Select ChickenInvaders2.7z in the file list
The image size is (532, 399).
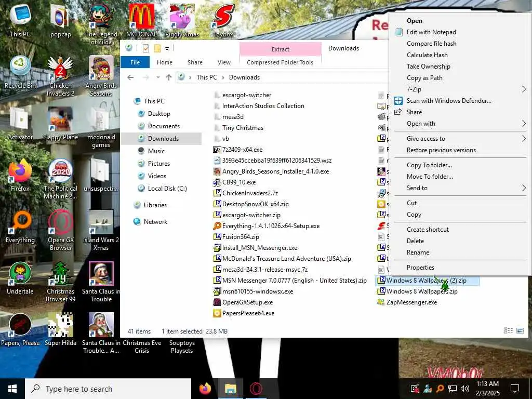pos(250,193)
